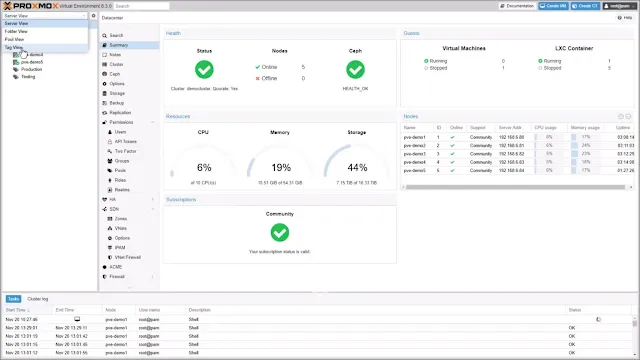The image size is (640, 360).
Task: Open Realms under Permissions
Action: tap(129, 190)
